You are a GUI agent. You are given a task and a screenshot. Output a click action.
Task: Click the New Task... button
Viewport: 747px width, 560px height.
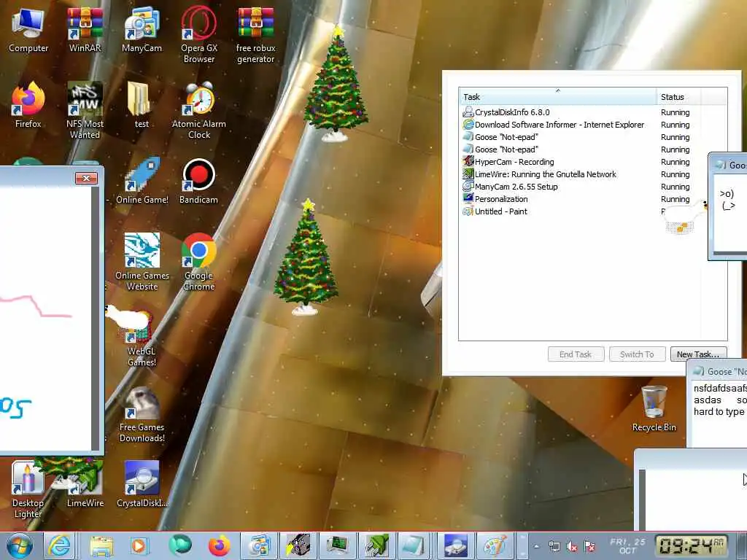coord(698,354)
